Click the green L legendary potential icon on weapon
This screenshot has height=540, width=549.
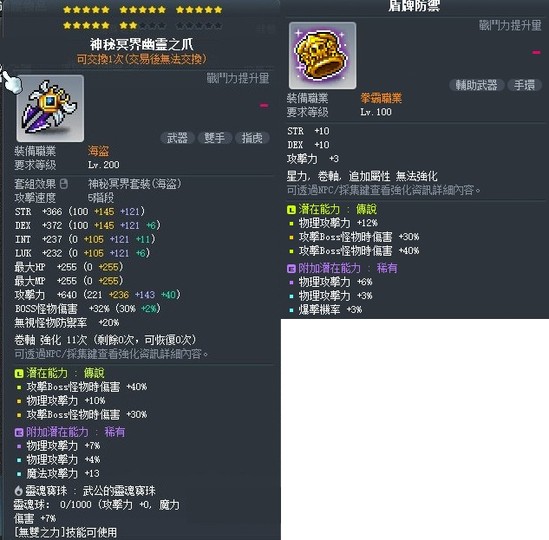(19, 373)
